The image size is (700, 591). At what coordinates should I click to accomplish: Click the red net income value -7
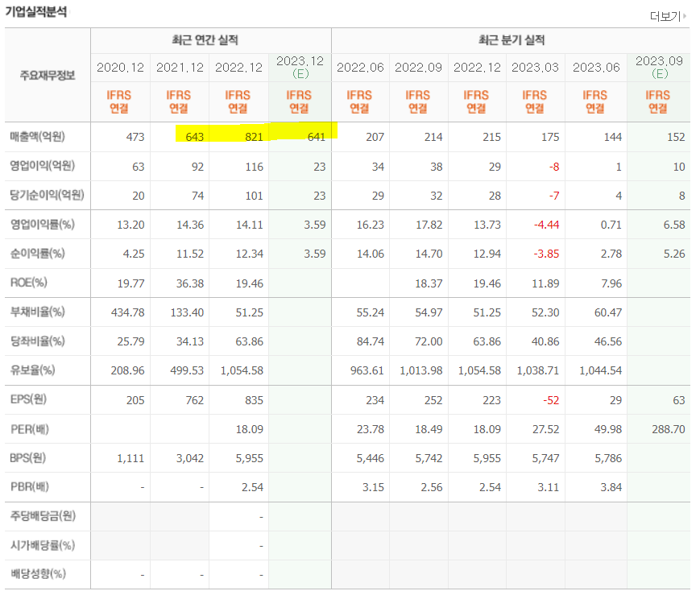click(x=554, y=196)
